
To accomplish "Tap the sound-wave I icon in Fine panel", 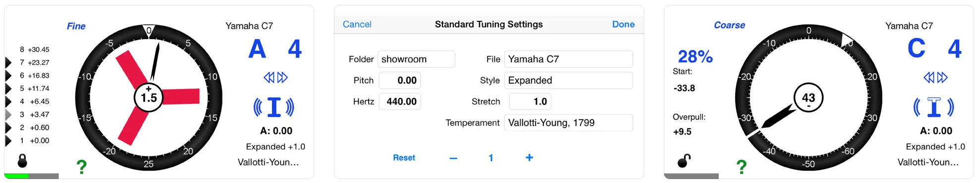I will (274, 107).
